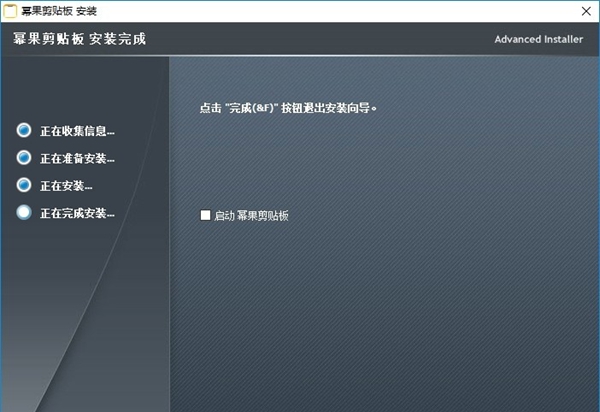
Task: Click the 正在安装... step text
Action: [66, 186]
